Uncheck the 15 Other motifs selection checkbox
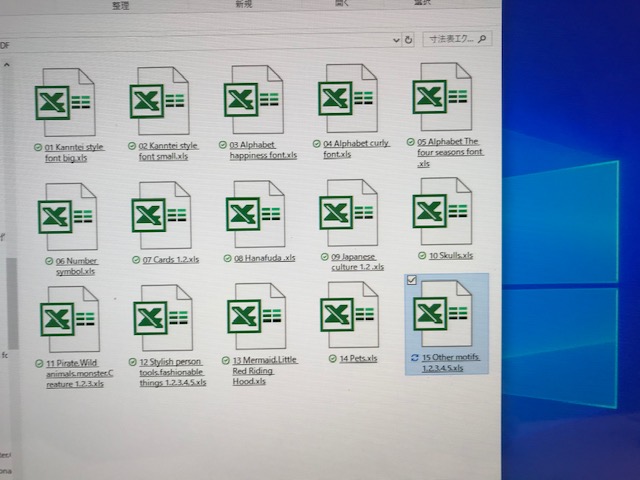Screen dimensions: 640x480 coord(412,280)
